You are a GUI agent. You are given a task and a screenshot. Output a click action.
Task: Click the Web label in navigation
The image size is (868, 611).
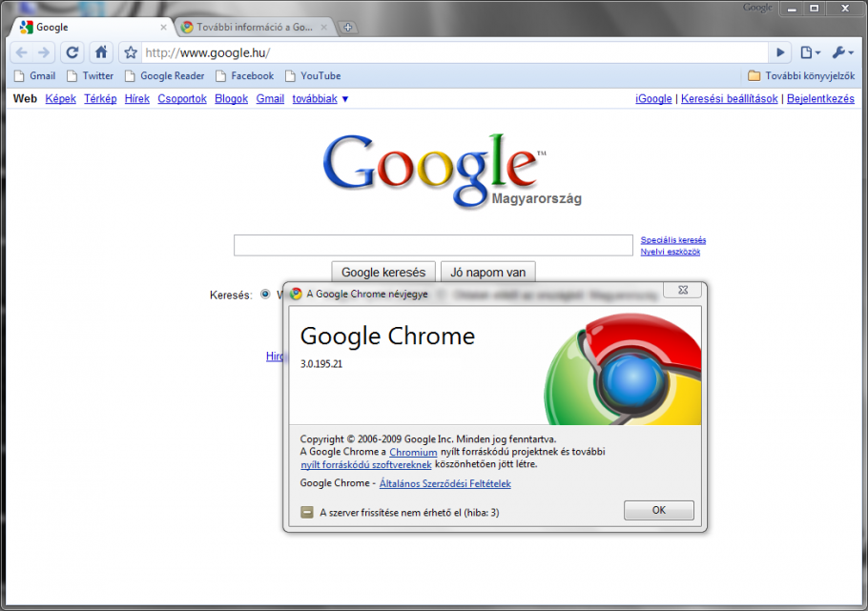pyautogui.click(x=25, y=98)
